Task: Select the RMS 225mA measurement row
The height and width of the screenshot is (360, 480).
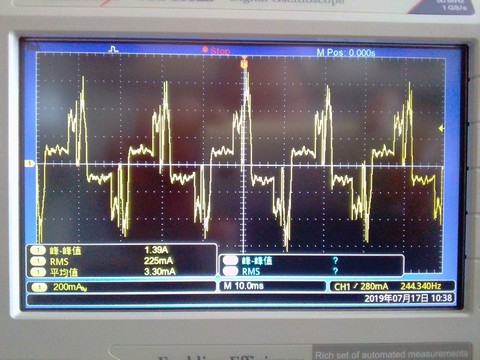Action: (122, 261)
